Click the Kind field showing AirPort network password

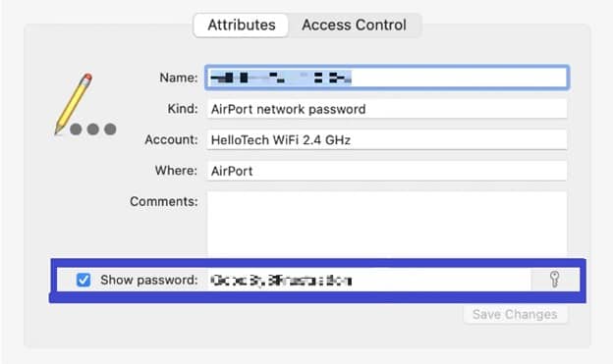tap(387, 109)
